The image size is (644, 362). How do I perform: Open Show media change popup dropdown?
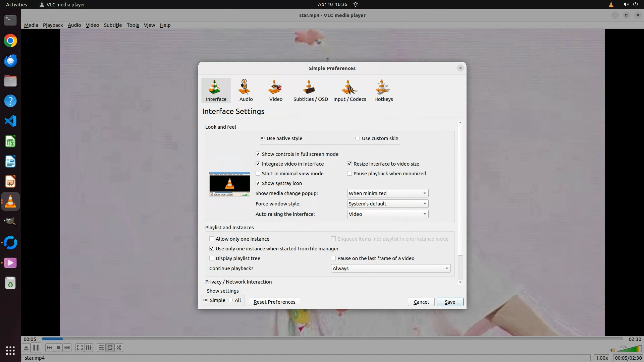[x=387, y=193]
